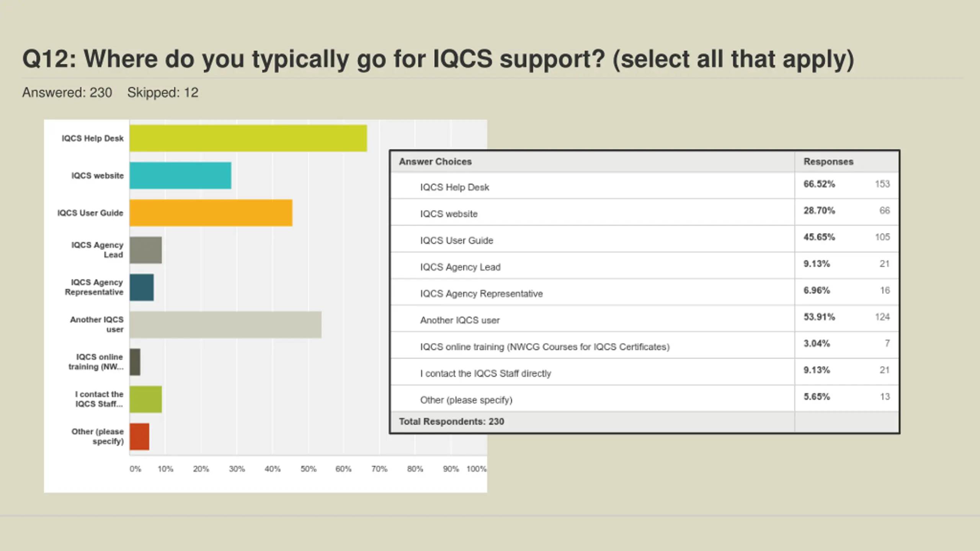Select the 'I contact the IQCS Staff directly' table row
This screenshot has width=980, height=551.
pyautogui.click(x=485, y=373)
